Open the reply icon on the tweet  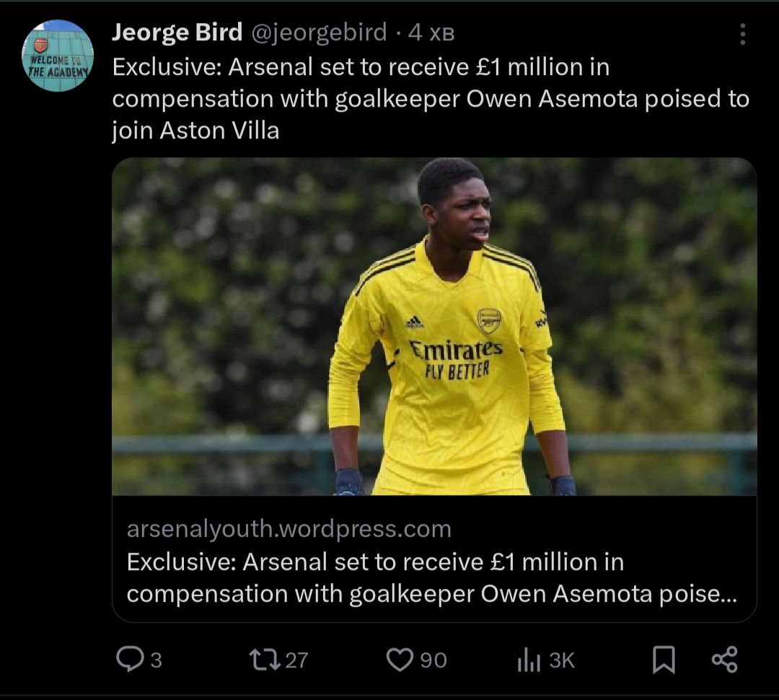(129, 659)
